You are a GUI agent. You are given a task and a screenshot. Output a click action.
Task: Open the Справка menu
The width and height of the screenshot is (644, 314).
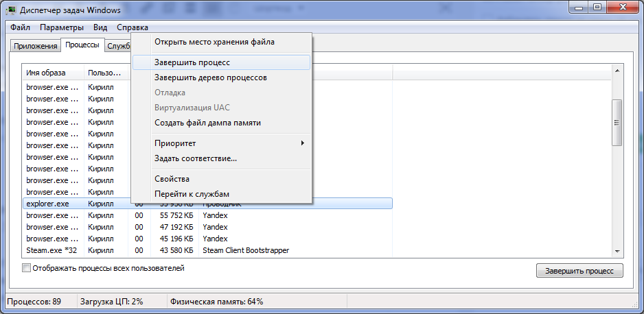(133, 28)
